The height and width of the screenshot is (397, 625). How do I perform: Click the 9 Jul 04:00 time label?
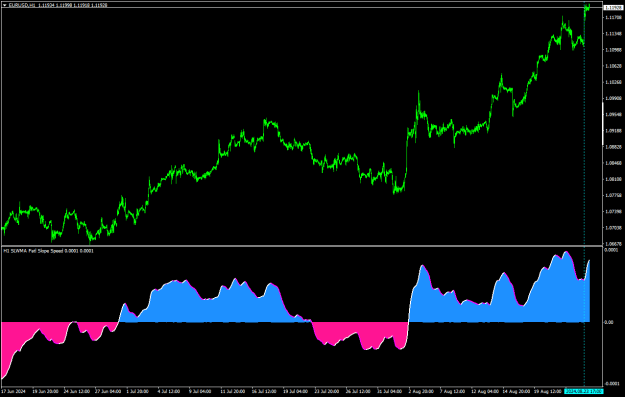pyautogui.click(x=200, y=391)
